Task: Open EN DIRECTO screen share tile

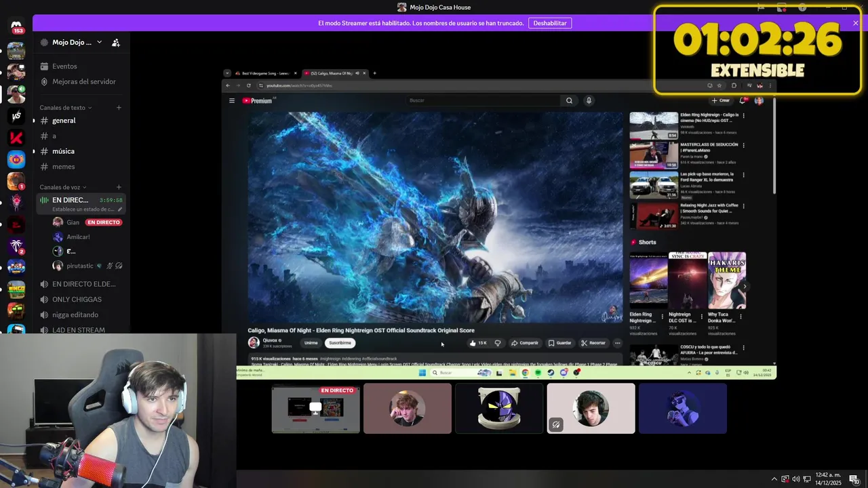Action: (315, 408)
